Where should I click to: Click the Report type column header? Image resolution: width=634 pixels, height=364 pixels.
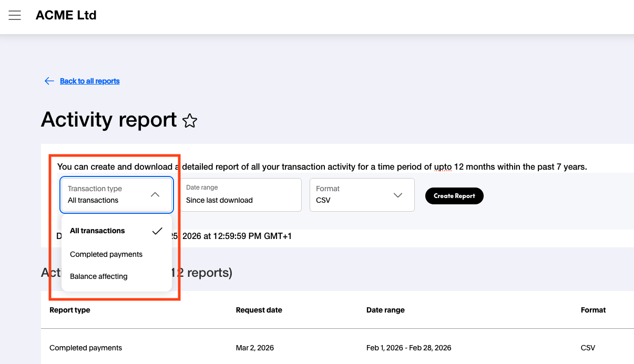[69, 310]
